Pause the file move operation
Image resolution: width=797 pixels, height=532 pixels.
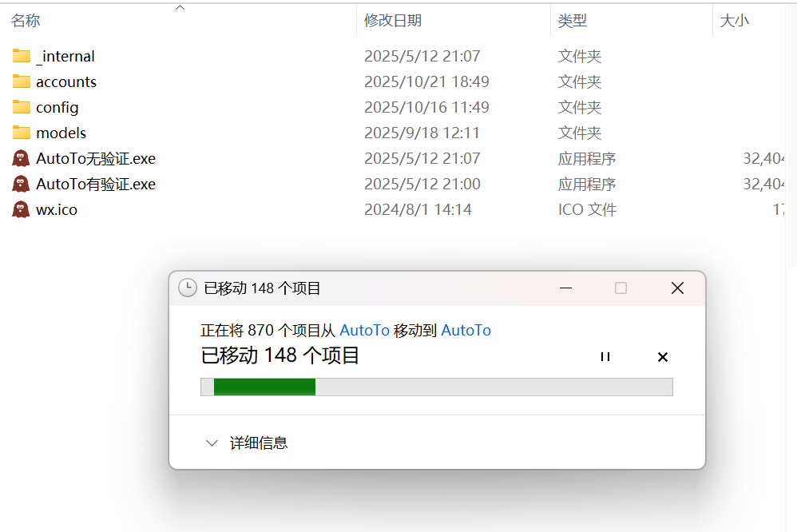pyautogui.click(x=605, y=357)
